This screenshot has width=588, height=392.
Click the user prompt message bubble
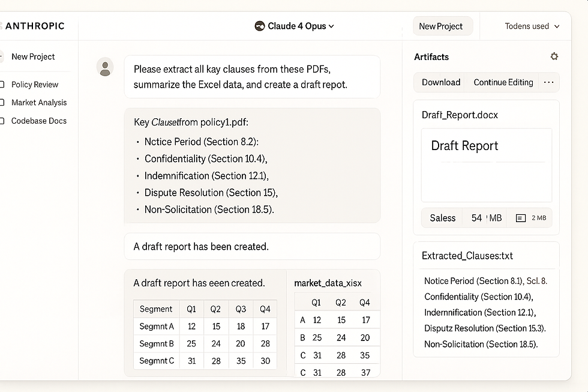(252, 77)
